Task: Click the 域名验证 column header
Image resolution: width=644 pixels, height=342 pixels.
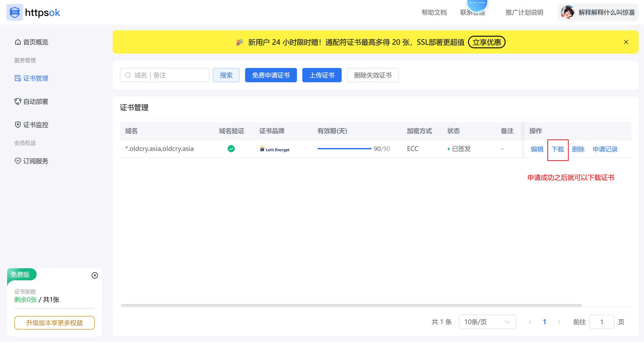Action: click(231, 131)
